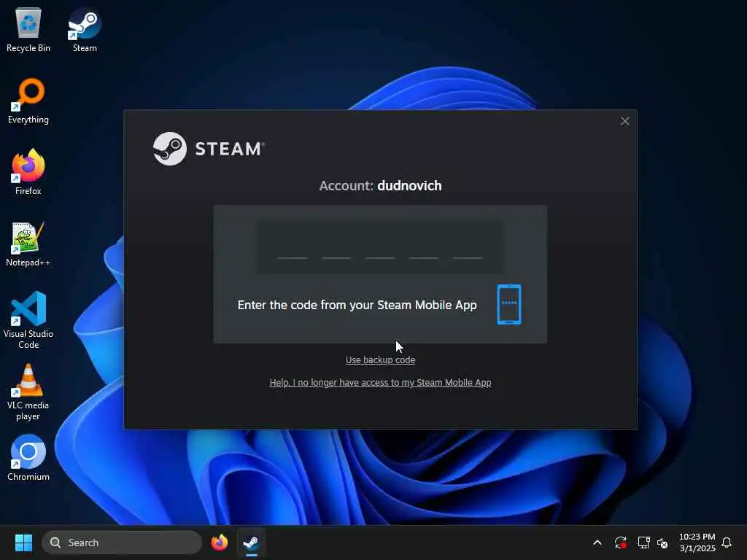
Task: Click the Steam logo in the dialog
Action: tap(208, 149)
